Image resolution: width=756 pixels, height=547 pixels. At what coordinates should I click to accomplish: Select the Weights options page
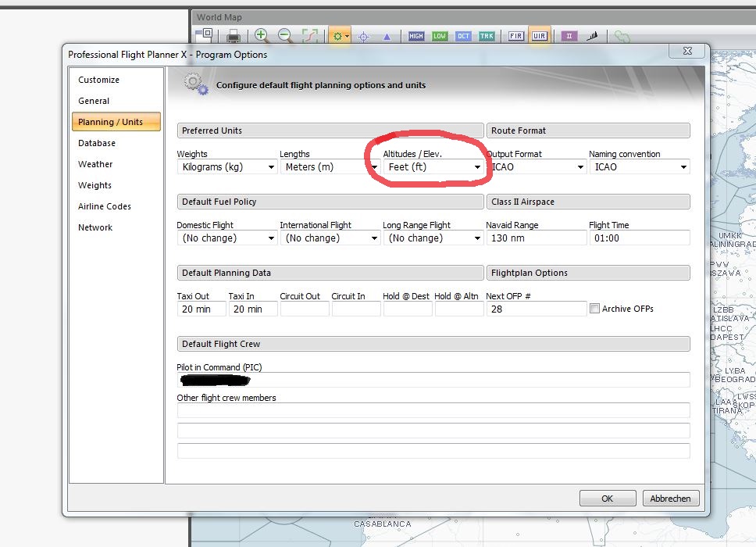(x=116, y=185)
